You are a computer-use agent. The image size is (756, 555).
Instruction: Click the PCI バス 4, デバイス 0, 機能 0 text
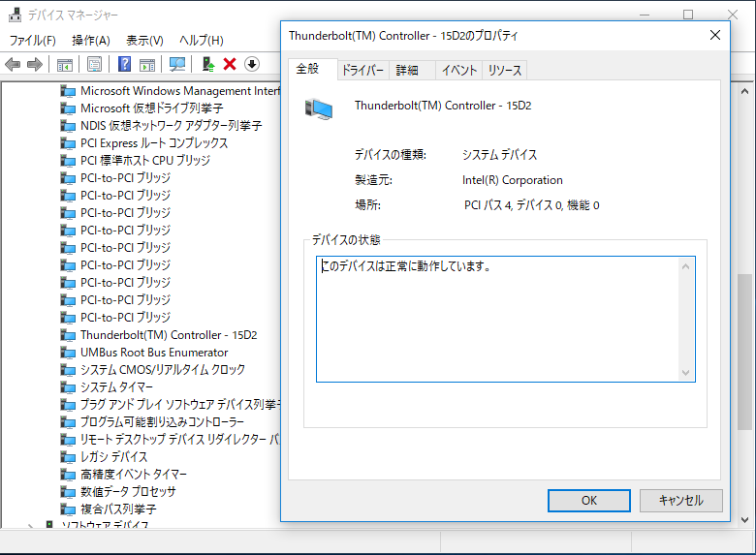[x=532, y=205]
